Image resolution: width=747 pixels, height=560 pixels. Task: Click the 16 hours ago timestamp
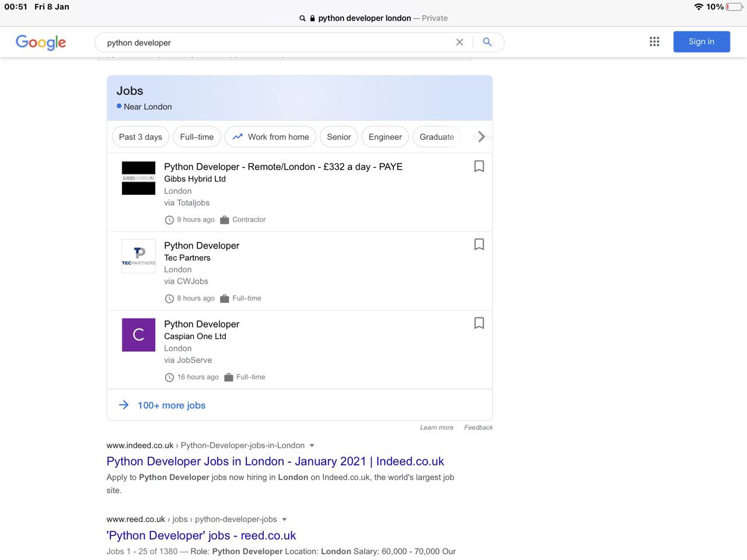click(198, 377)
